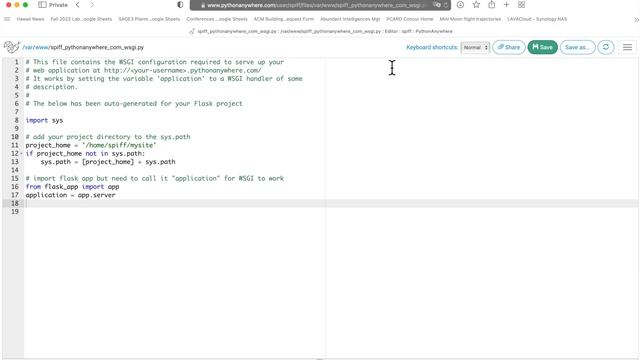Click the Share button
The width and height of the screenshot is (640, 360).
(509, 47)
